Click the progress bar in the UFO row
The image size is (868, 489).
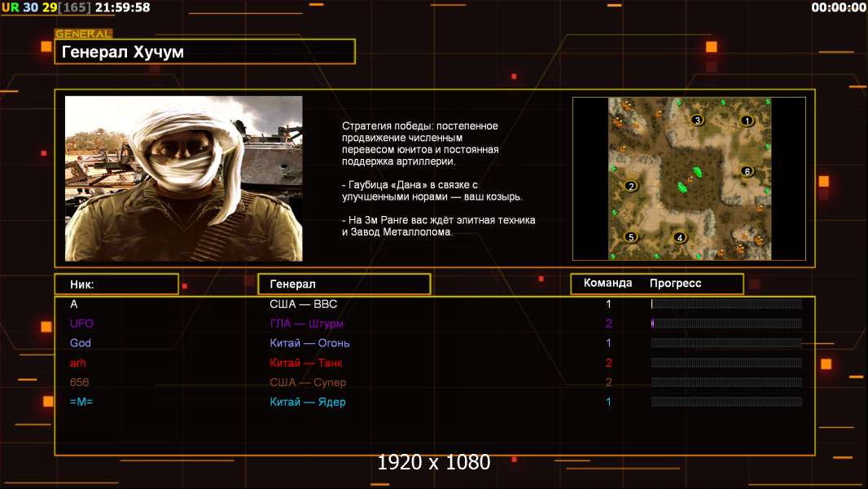point(726,324)
